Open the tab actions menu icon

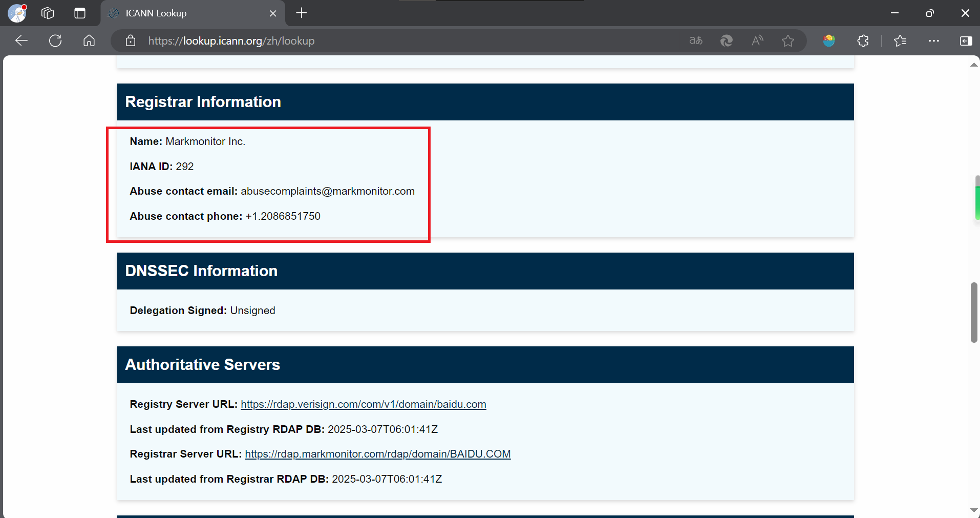click(80, 13)
